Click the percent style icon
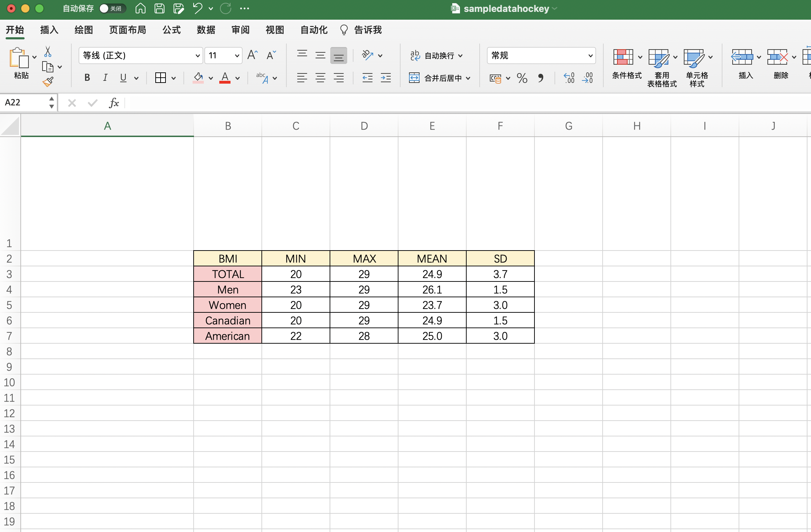Viewport: 811px width, 532px height. click(522, 78)
